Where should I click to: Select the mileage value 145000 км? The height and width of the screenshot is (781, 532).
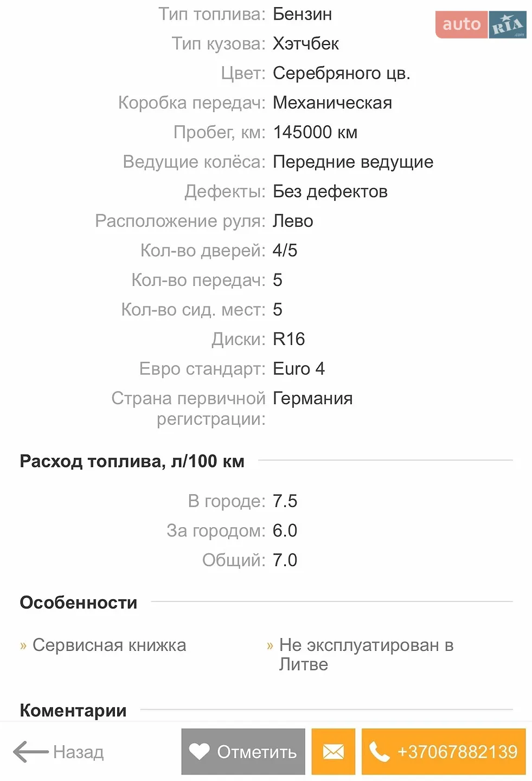(x=315, y=132)
